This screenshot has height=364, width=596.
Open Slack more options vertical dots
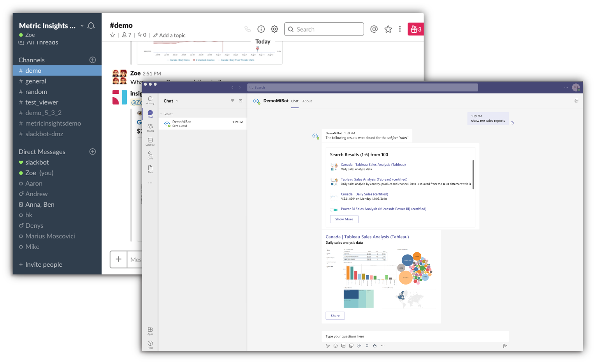(400, 29)
